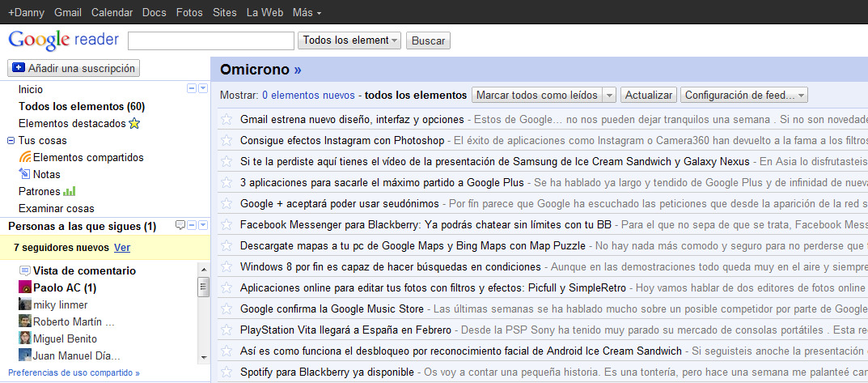Open Docs from the top bar
This screenshot has height=383, width=868.
154,12
